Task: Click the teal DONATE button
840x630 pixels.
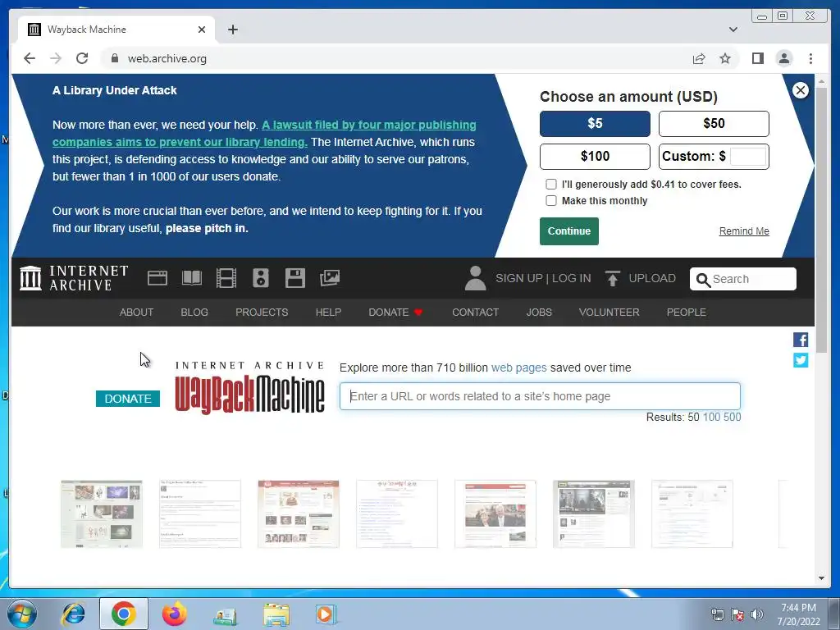Action: tap(127, 399)
